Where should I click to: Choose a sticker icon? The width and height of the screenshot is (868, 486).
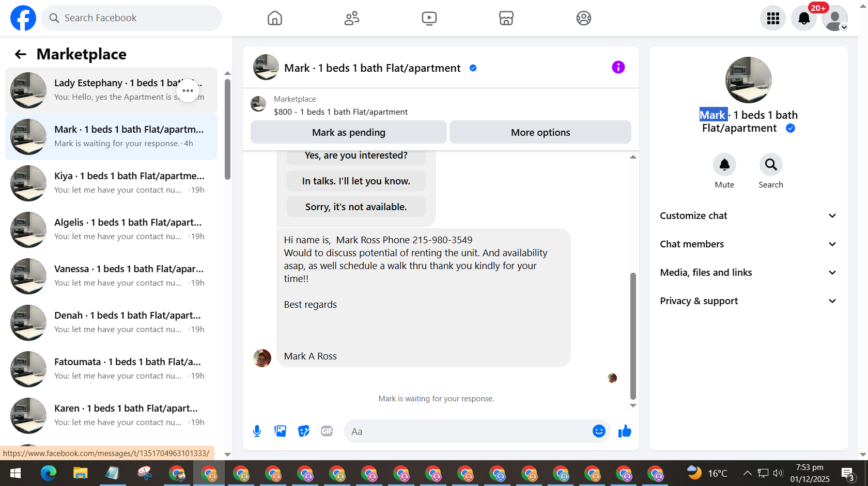(x=304, y=431)
